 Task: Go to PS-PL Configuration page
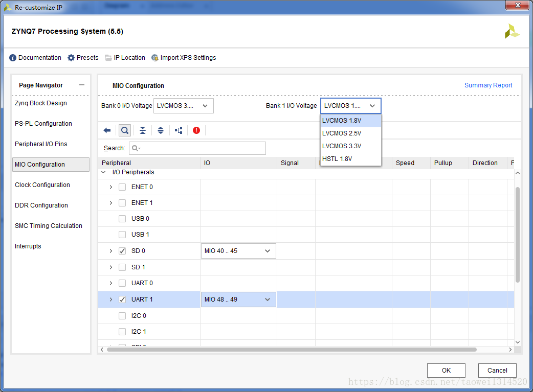(43, 124)
